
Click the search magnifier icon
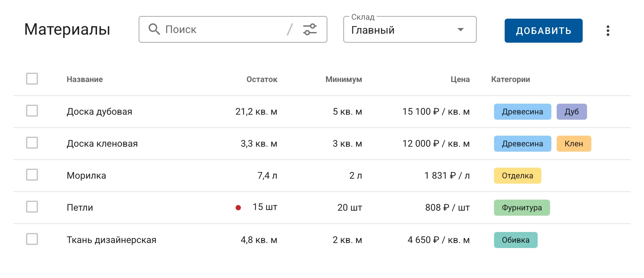pos(154,29)
